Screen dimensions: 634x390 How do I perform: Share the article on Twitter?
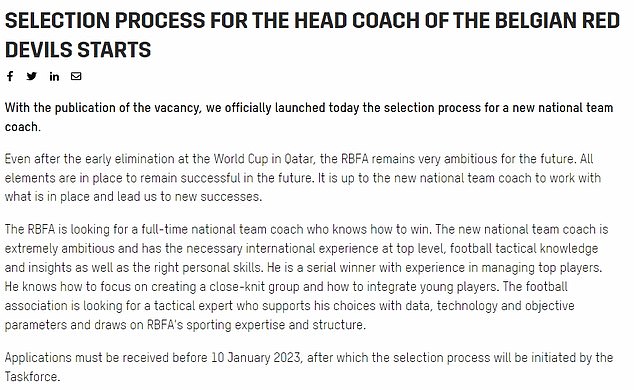point(32,76)
